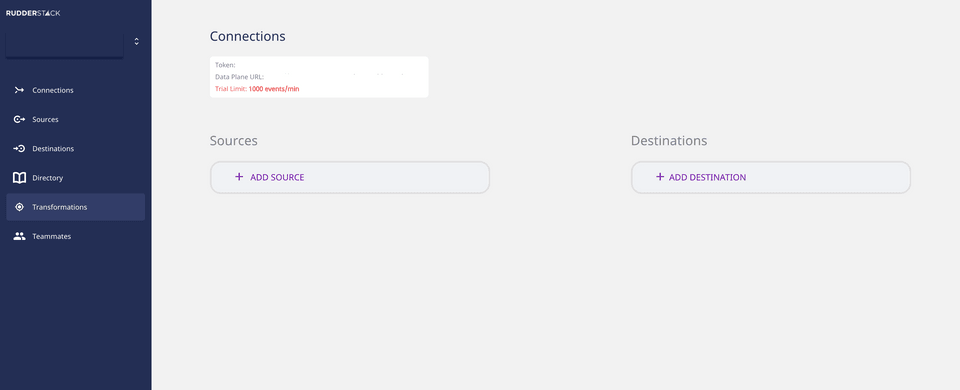Open Connections menu item
Image resolution: width=960 pixels, height=390 pixels.
click(75, 90)
